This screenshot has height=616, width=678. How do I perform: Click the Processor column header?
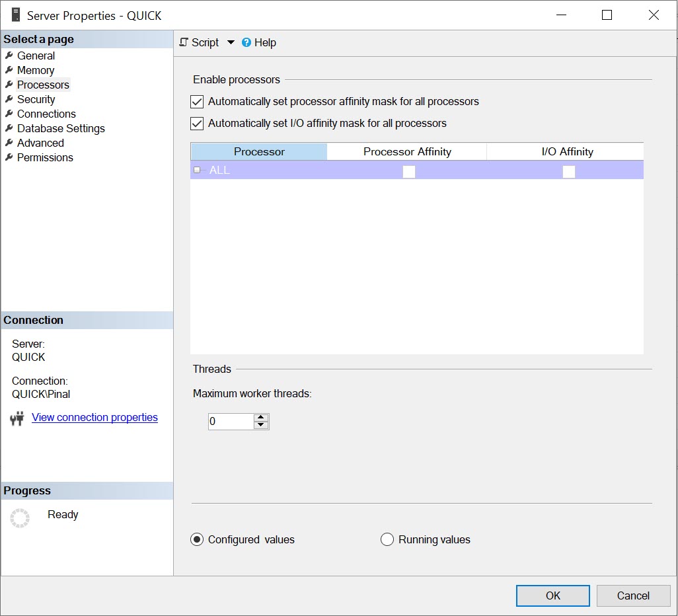click(258, 152)
